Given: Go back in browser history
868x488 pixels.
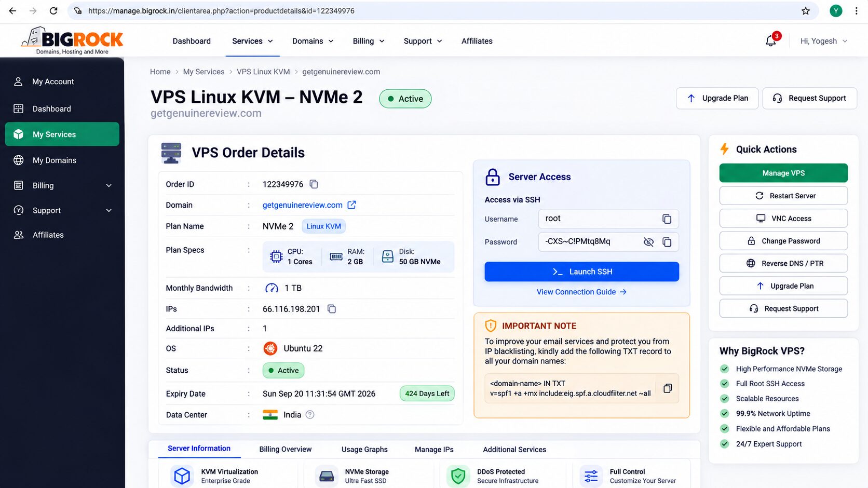Looking at the screenshot, I should click(12, 11).
